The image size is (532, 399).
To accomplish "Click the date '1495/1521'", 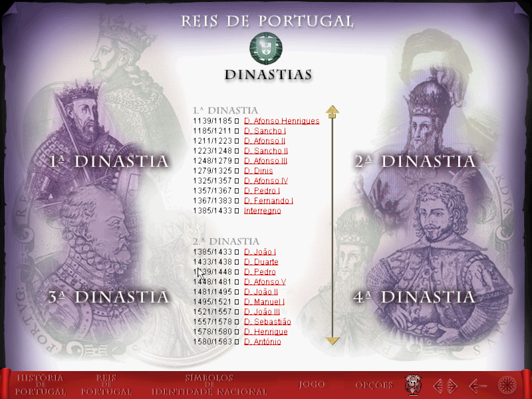I will point(212,302).
